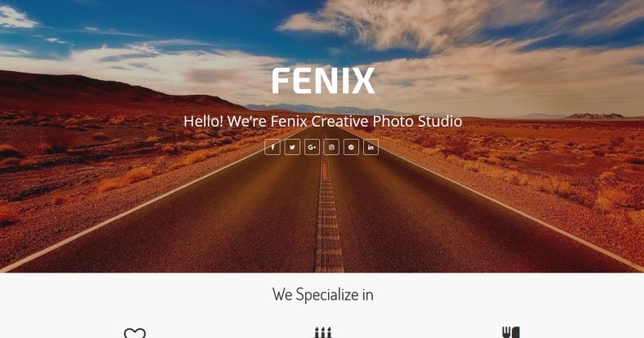Choose the fork and knife icon
644x338 pixels.
511,332
